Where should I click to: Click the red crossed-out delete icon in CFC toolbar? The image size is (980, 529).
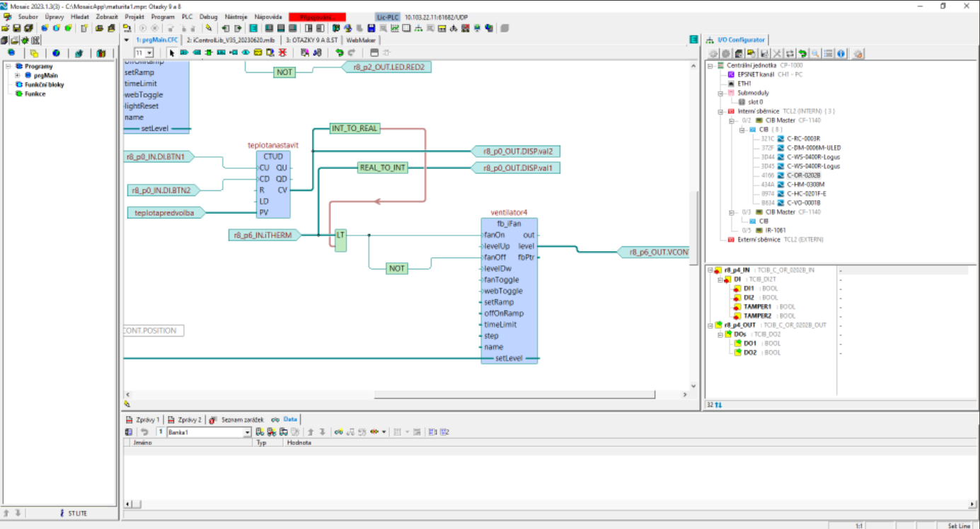pos(282,53)
